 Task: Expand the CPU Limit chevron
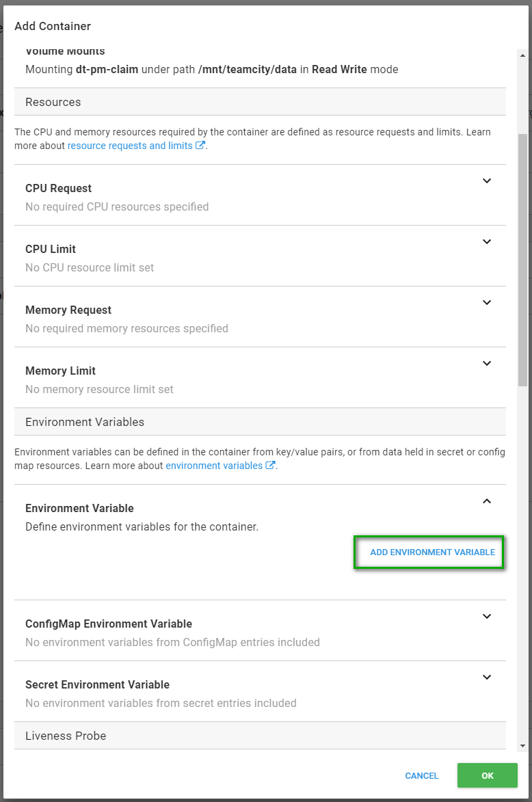487,242
